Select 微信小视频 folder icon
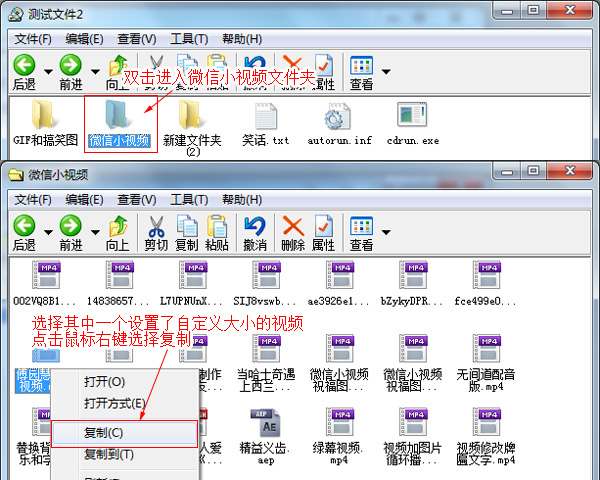This screenshot has height=480, width=600. coord(119,114)
